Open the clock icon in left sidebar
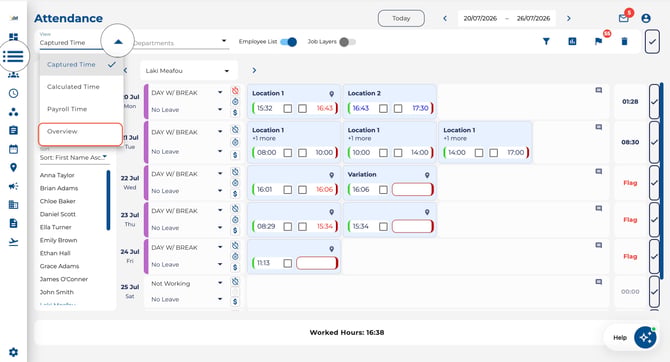The width and height of the screenshot is (670, 362). click(x=14, y=93)
